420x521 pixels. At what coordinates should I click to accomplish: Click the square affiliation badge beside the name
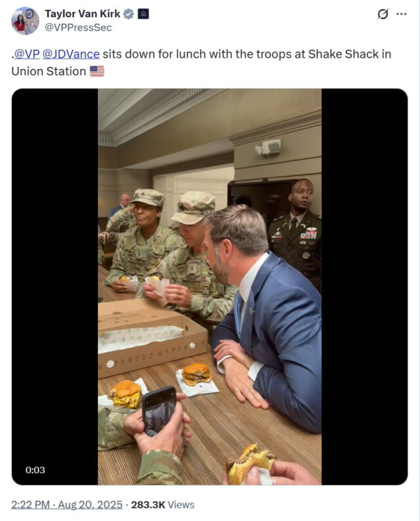coord(143,14)
